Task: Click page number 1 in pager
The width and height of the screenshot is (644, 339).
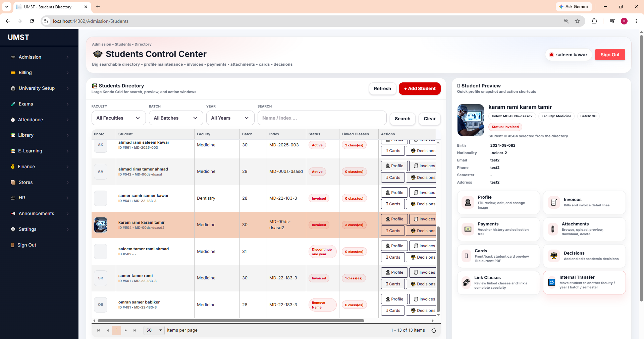Action: coord(117,330)
